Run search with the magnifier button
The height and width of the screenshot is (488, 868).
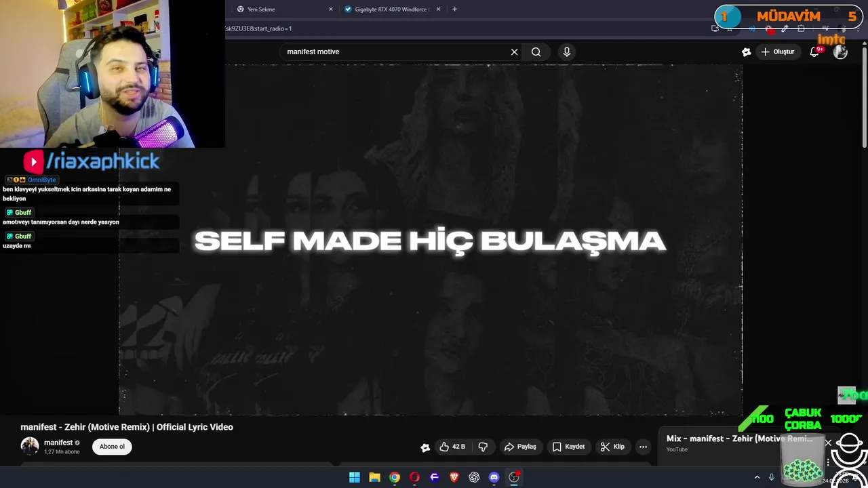click(x=536, y=52)
